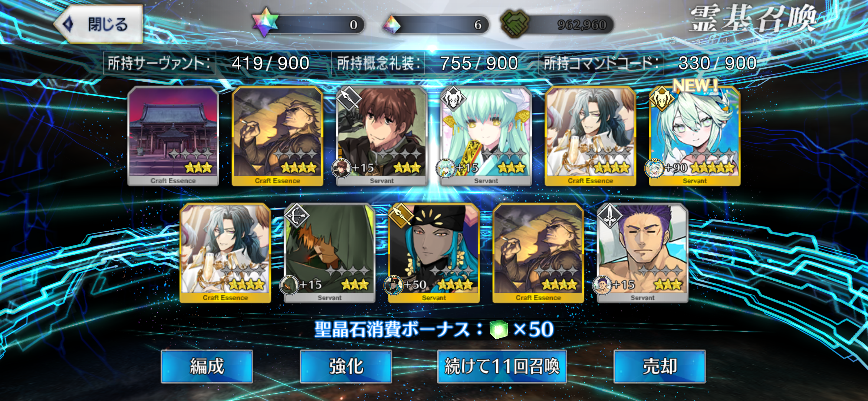Tap the Lancer class icon on brown-haired servant
Image resolution: width=868 pixels, height=401 pixels.
[348, 98]
